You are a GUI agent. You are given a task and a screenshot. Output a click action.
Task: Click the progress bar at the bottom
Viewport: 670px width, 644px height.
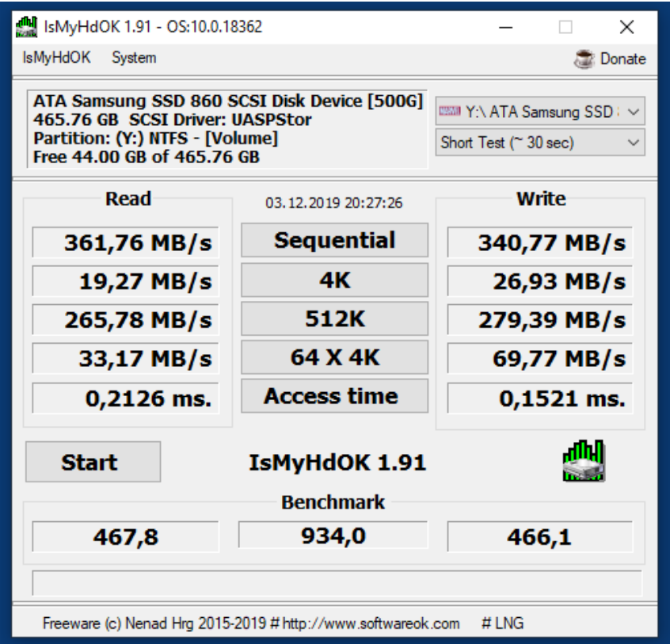pos(335,581)
